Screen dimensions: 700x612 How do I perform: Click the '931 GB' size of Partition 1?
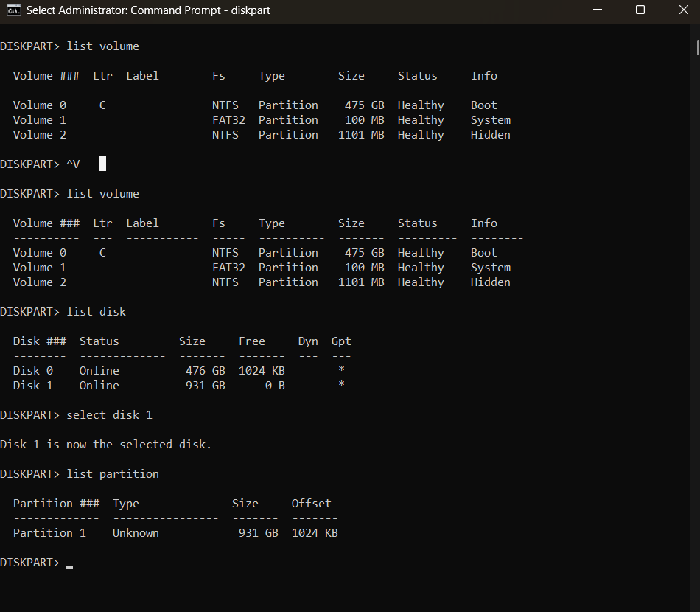[259, 533]
